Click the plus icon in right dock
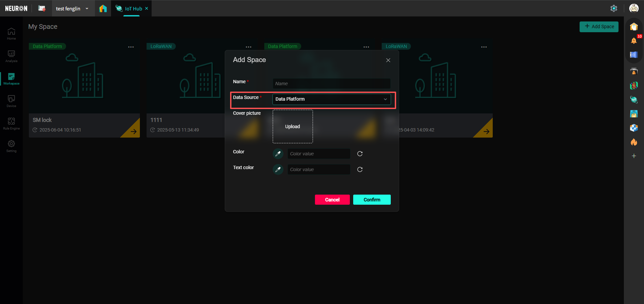This screenshot has height=304, width=644. 634,156
